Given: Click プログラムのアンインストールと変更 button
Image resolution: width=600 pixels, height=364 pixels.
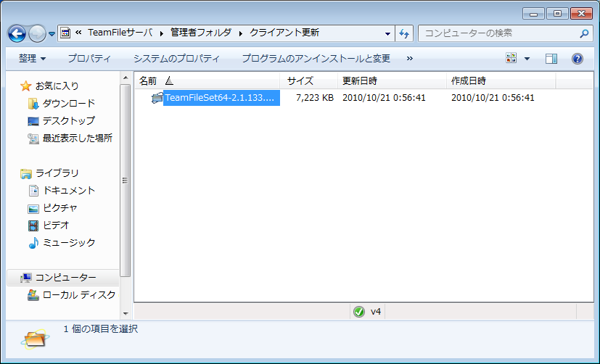Looking at the screenshot, I should click(316, 59).
